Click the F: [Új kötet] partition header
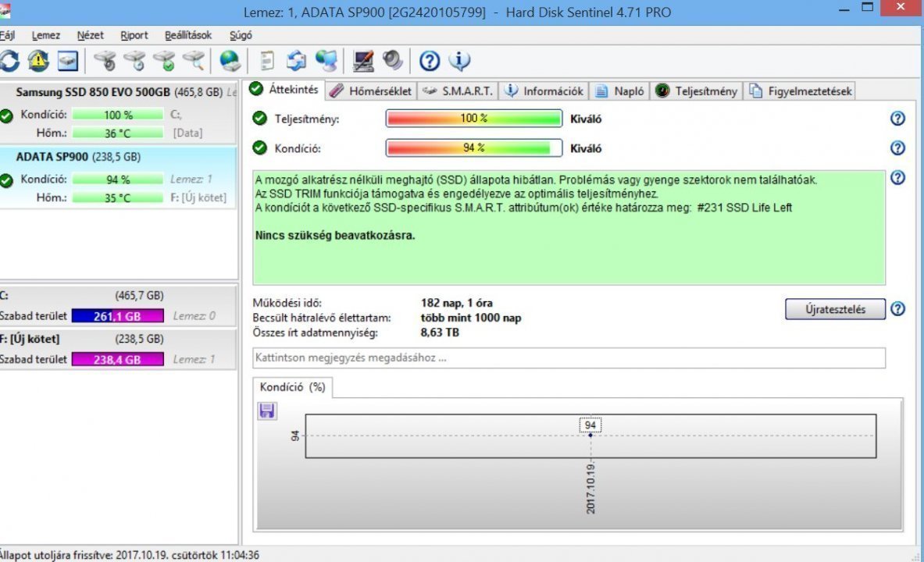The image size is (924, 562). (x=118, y=339)
